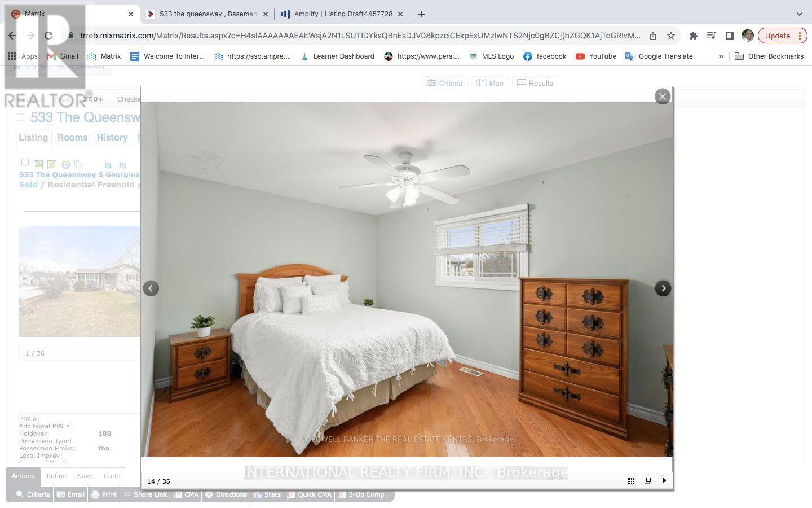
Task: Open photo in a new window
Action: click(647, 481)
